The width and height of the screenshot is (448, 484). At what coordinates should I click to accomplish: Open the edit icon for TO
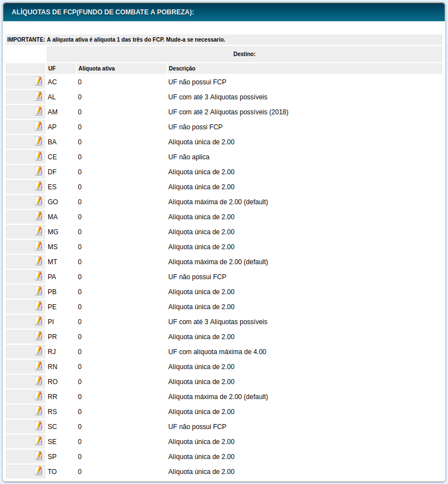[x=39, y=471]
